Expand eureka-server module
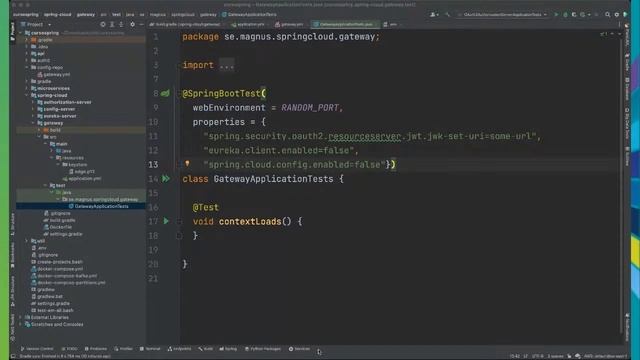The height and width of the screenshot is (360, 640). pyautogui.click(x=33, y=116)
